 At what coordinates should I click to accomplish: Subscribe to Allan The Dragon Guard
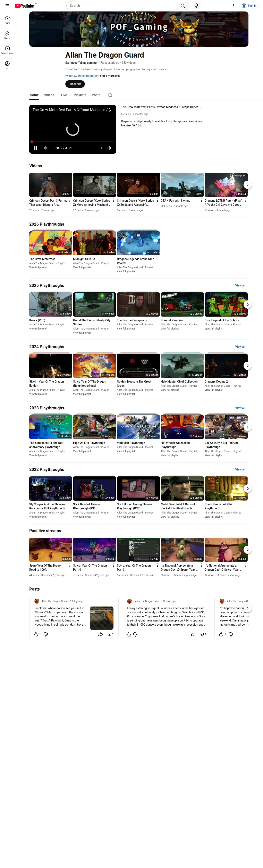coord(75,84)
